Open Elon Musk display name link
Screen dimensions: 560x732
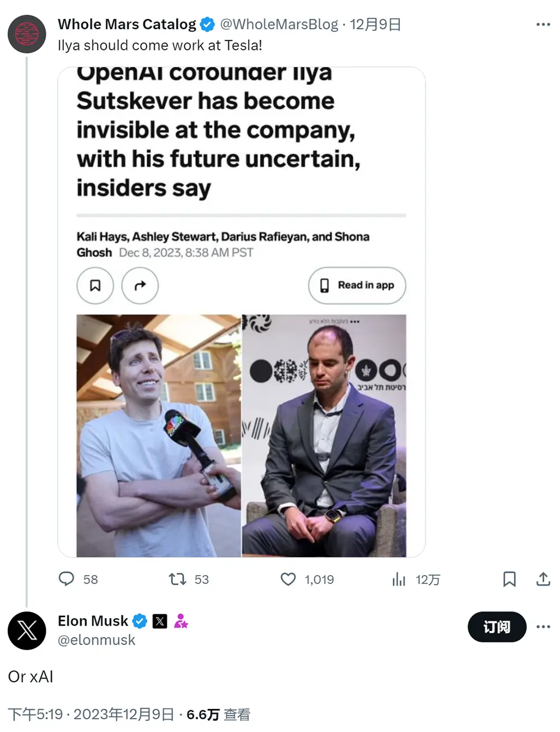(x=93, y=621)
